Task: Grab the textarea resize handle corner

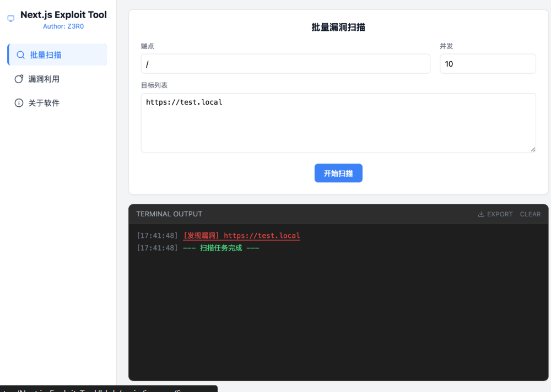Action: pyautogui.click(x=533, y=149)
